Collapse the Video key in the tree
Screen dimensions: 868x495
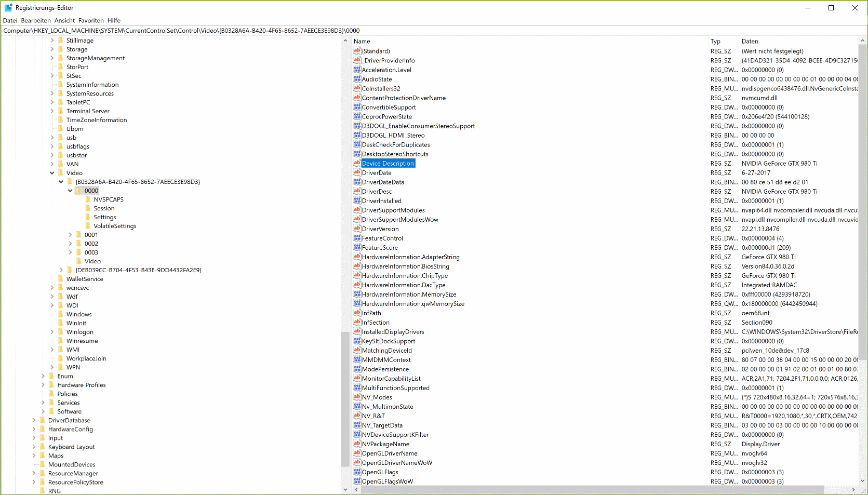pos(52,173)
